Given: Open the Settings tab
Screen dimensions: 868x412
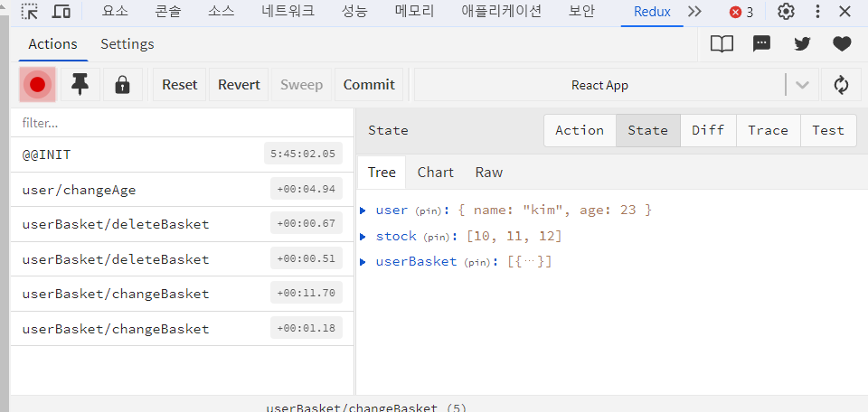Looking at the screenshot, I should (x=127, y=44).
